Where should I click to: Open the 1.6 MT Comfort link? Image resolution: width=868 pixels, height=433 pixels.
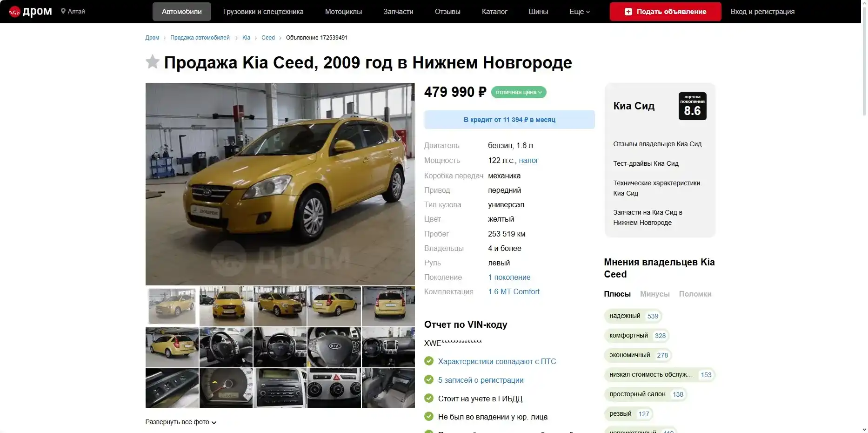tap(514, 292)
